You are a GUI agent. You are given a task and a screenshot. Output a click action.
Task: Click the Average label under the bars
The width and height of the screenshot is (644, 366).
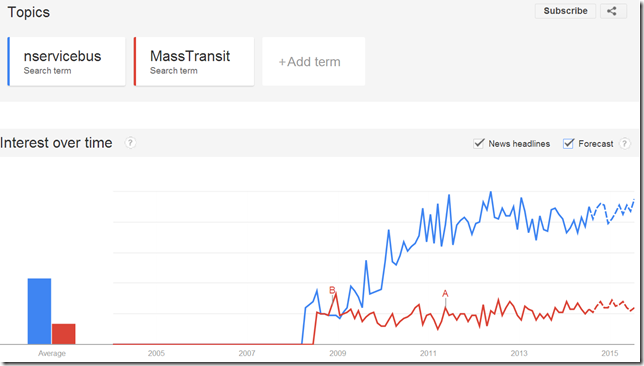click(52, 353)
